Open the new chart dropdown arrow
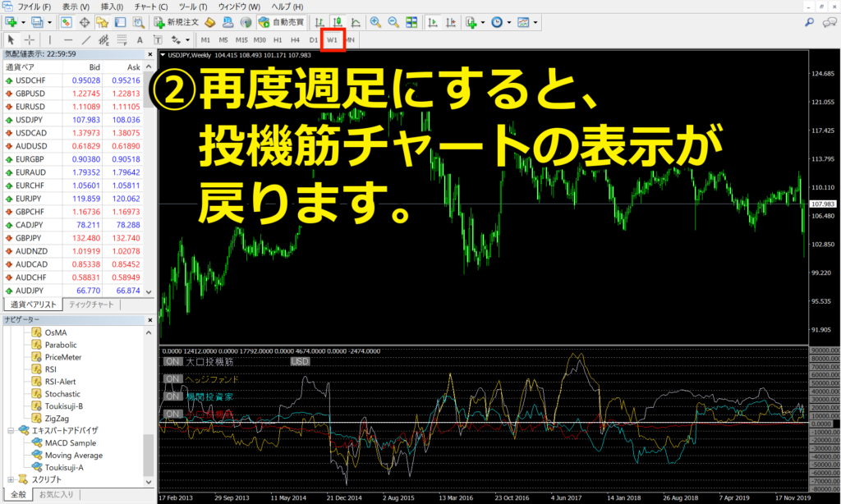This screenshot has width=841, height=504. tap(23, 22)
